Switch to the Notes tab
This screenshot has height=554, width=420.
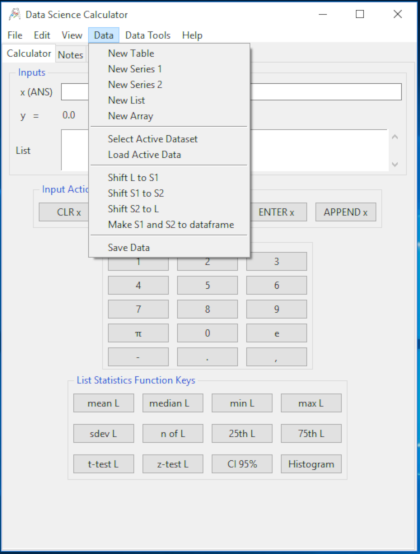tap(71, 55)
